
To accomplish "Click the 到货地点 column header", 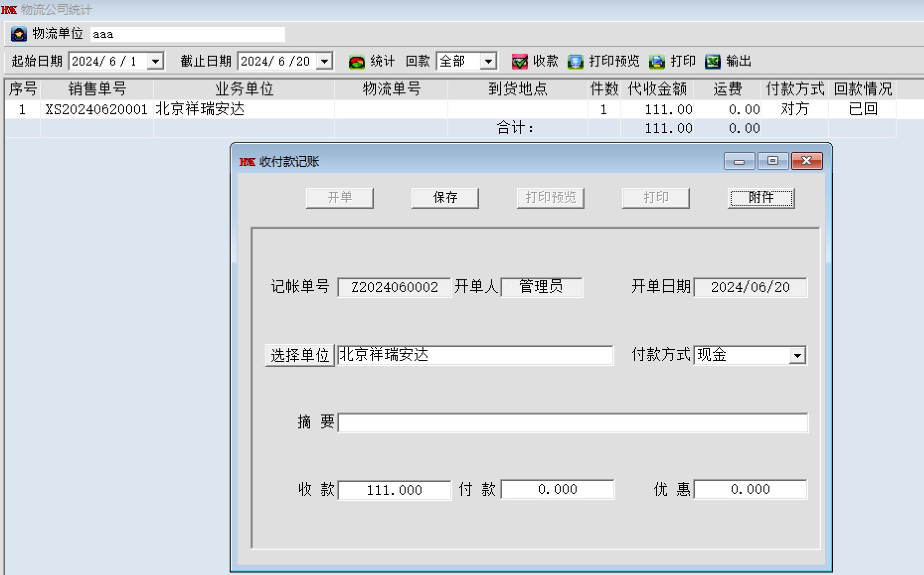I will pyautogui.click(x=517, y=89).
